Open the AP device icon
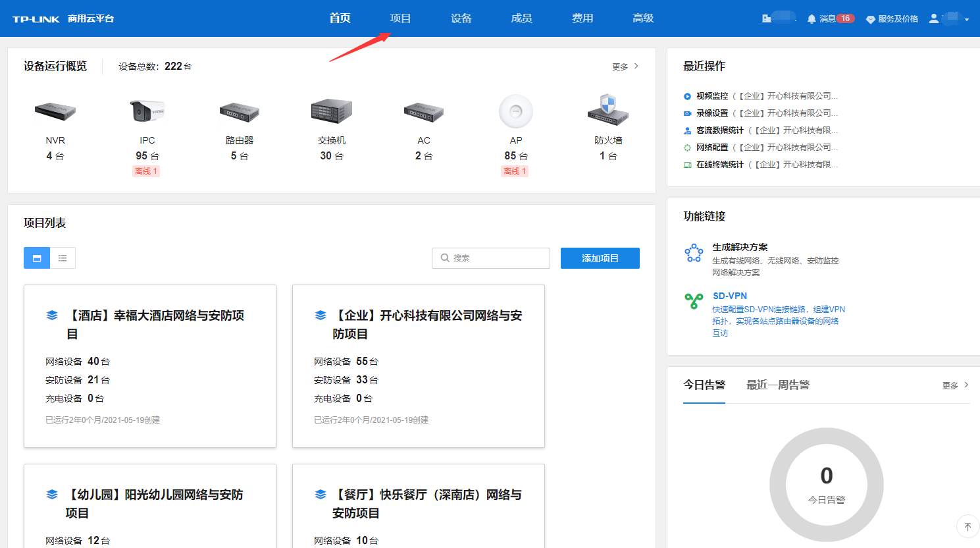The image size is (980, 548). point(515,111)
